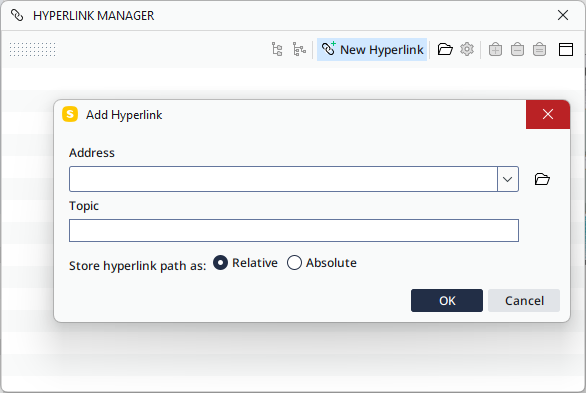Click the expand tree view icon in toolbar
The image size is (586, 393).
277,49
